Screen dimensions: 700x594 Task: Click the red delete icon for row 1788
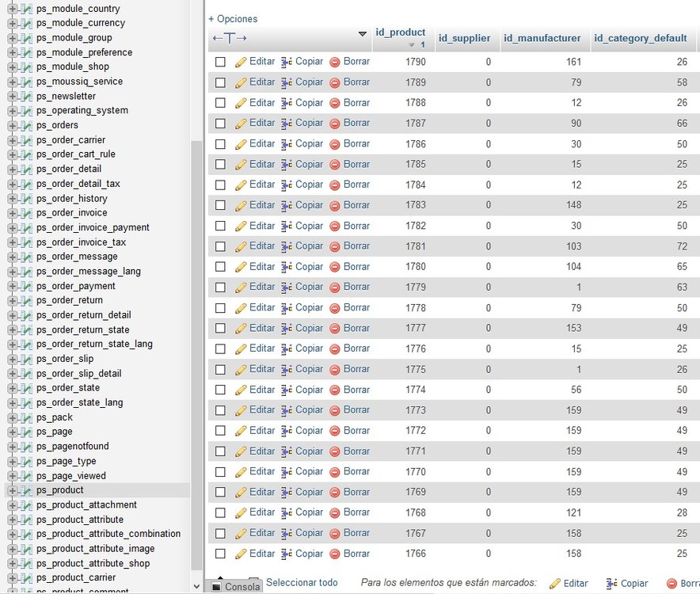tap(335, 103)
